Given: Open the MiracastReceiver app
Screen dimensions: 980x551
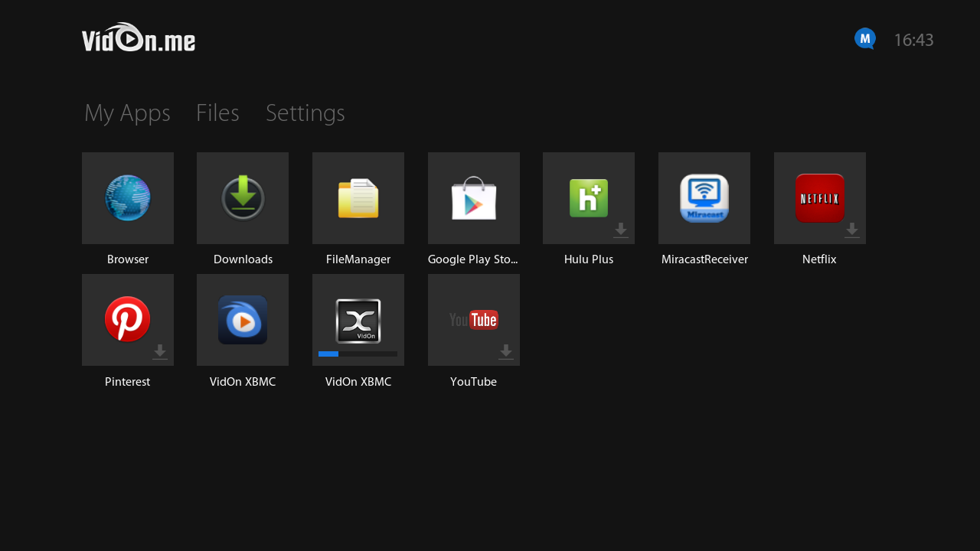Looking at the screenshot, I should 704,198.
